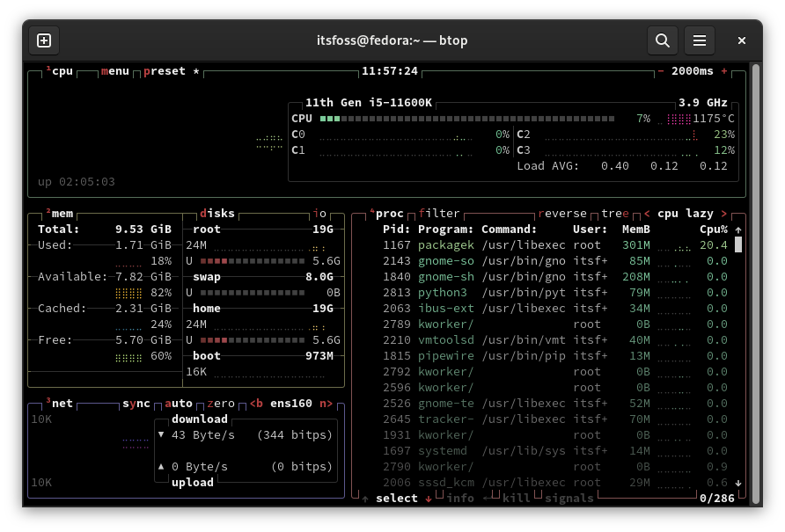Select the download arrow in the net box
785x532 pixels.
(x=161, y=434)
